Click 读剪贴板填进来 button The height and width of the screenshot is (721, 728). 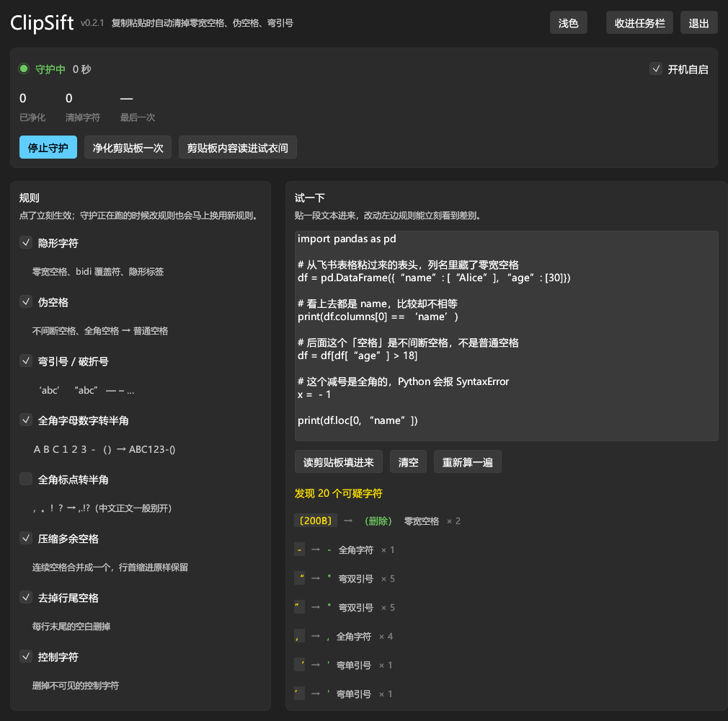(x=339, y=461)
